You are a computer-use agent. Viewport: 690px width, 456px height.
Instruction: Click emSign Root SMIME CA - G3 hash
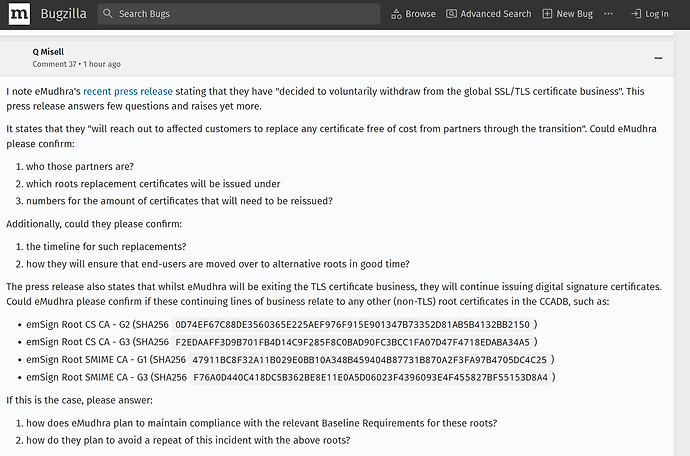tap(371, 378)
